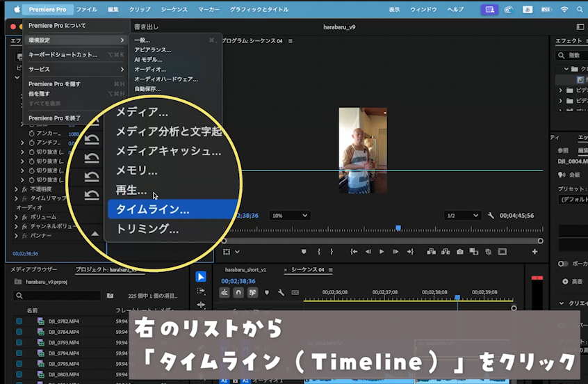The width and height of the screenshot is (588, 384).
Task: Open シーケンス 04 timeline panel menu
Action: pos(330,269)
